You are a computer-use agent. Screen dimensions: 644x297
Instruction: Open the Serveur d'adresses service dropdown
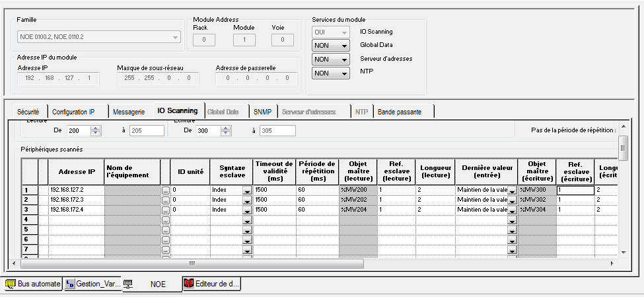click(330, 60)
